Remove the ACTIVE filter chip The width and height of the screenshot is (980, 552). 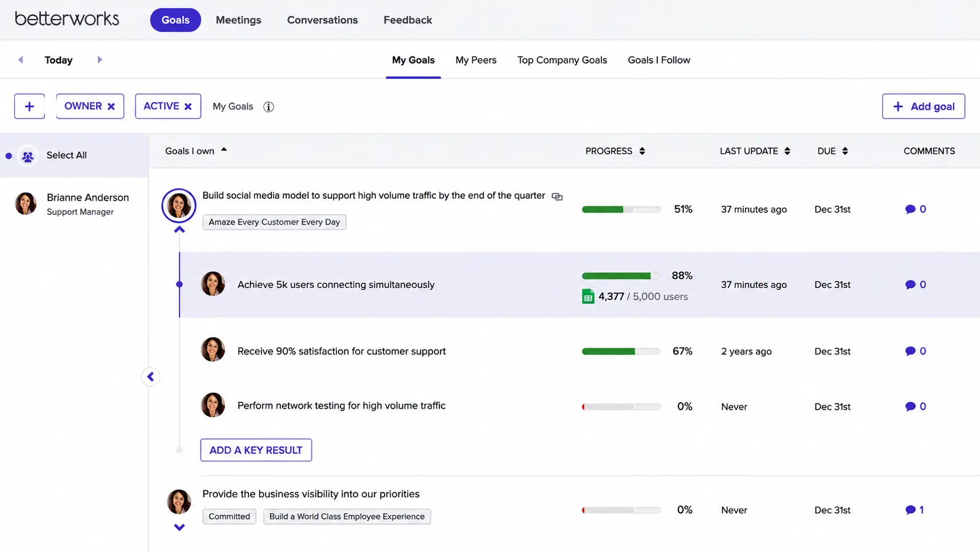[x=188, y=106]
